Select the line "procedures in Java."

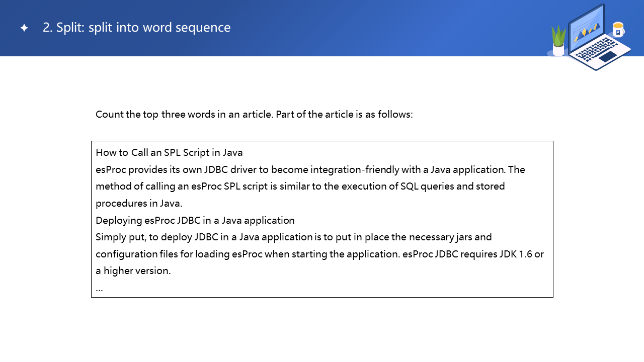(139, 204)
